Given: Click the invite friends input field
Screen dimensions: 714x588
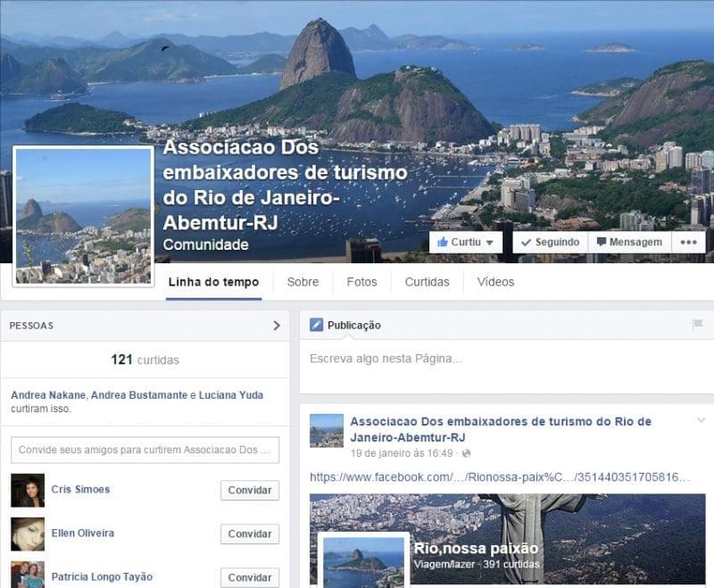Looking at the screenshot, I should [145, 450].
